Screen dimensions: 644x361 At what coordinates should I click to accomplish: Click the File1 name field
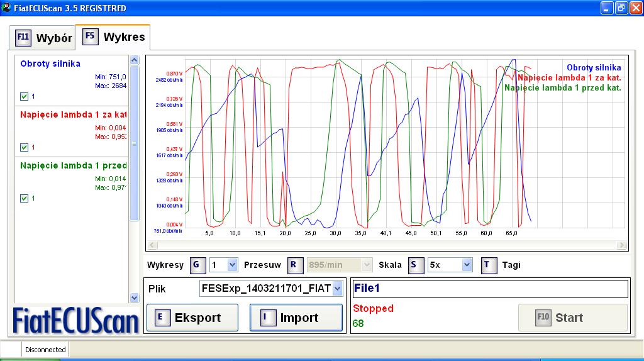click(x=491, y=288)
